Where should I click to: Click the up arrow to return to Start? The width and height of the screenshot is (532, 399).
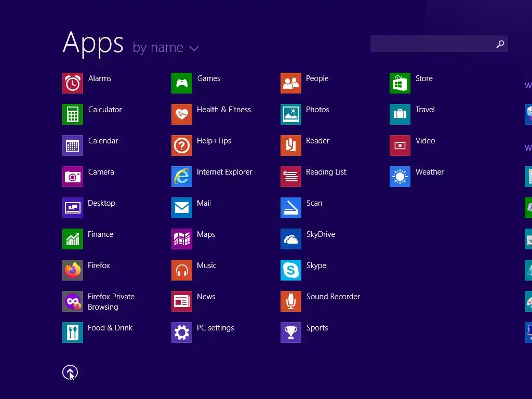point(70,373)
